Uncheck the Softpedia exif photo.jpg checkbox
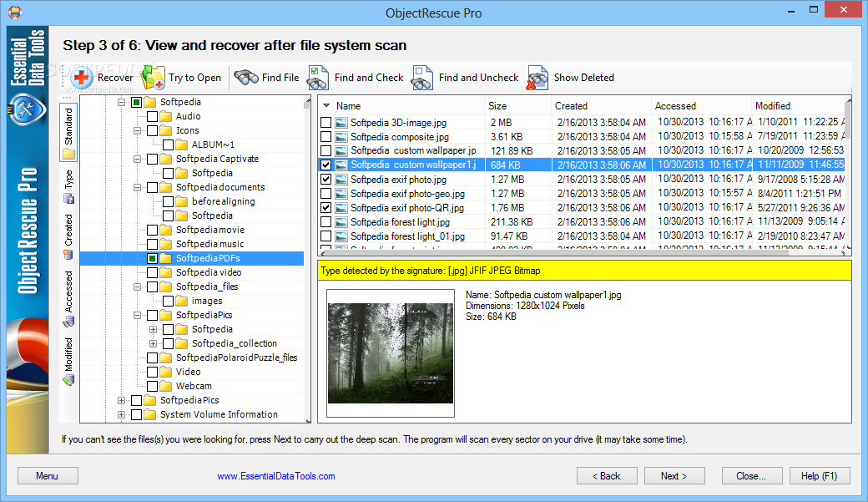The height and width of the screenshot is (502, 868). pos(326,180)
